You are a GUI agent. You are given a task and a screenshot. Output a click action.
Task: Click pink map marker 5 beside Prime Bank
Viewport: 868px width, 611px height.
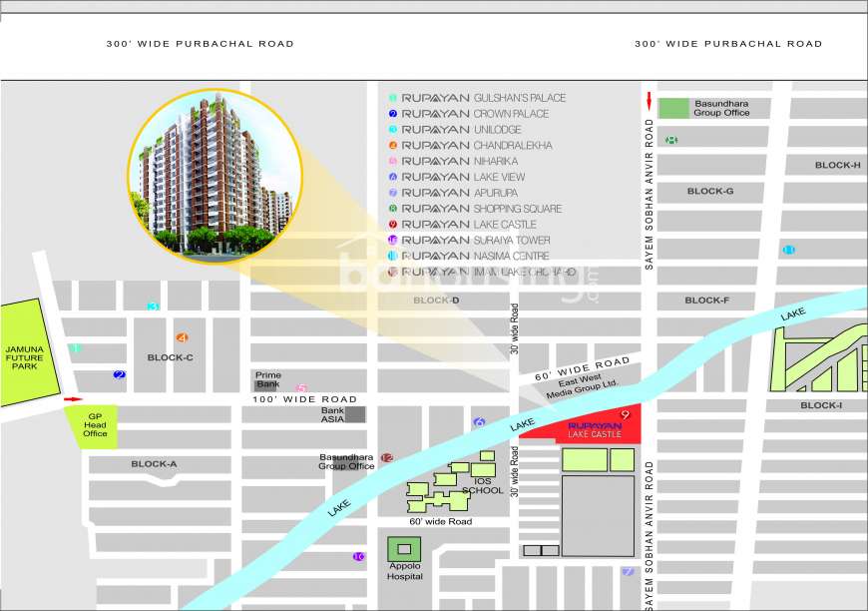[x=301, y=387]
